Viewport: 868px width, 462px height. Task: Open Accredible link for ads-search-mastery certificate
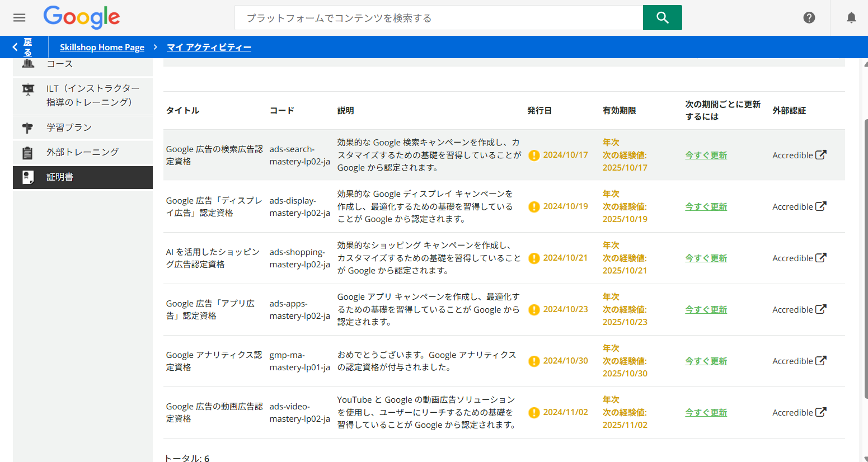pos(799,155)
